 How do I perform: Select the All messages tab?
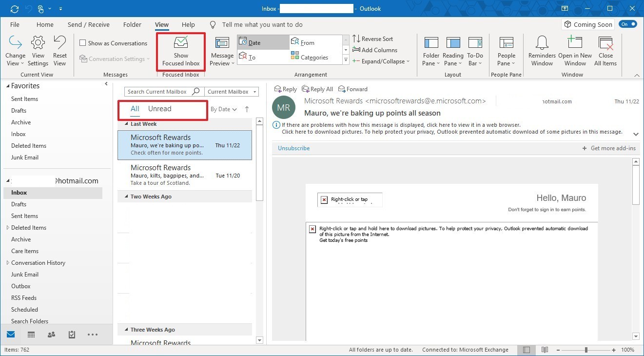(x=135, y=109)
